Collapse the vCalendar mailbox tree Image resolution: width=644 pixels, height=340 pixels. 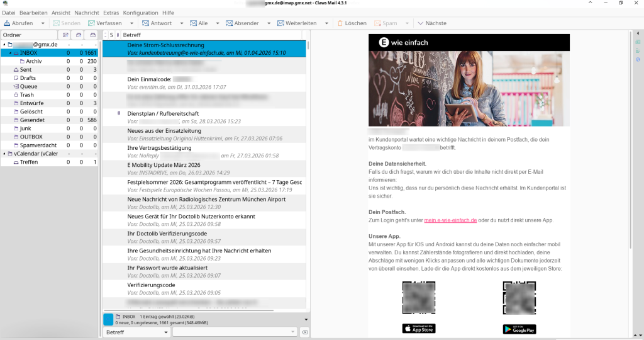click(x=3, y=154)
